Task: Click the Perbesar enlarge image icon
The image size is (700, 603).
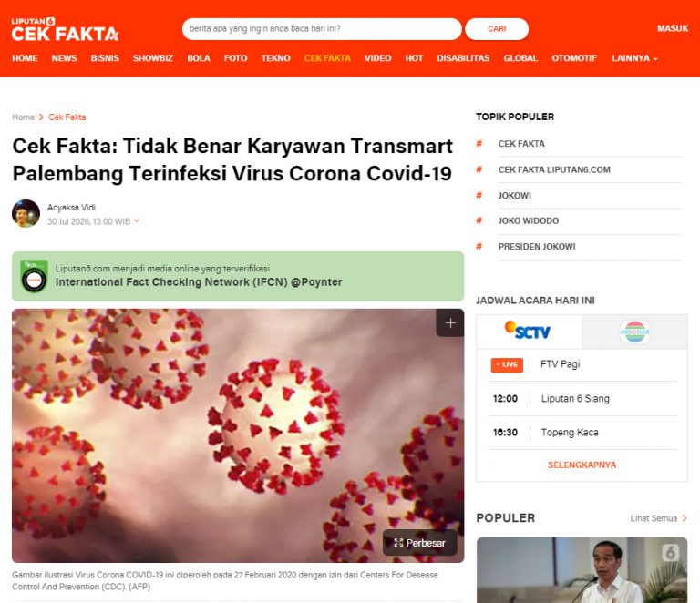Action: tap(419, 543)
